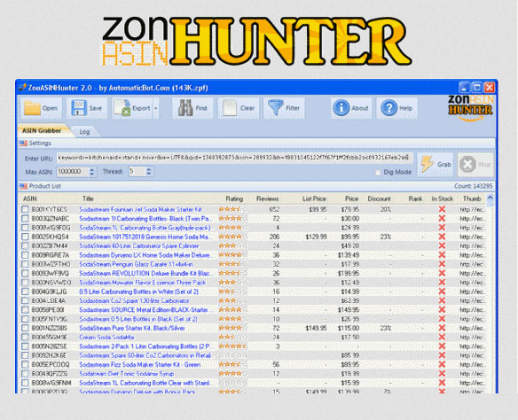Open Sodastream Fountain Jet Soda Maker Starter Kit
Image resolution: width=518 pixels, height=420 pixels.
[x=140, y=209]
